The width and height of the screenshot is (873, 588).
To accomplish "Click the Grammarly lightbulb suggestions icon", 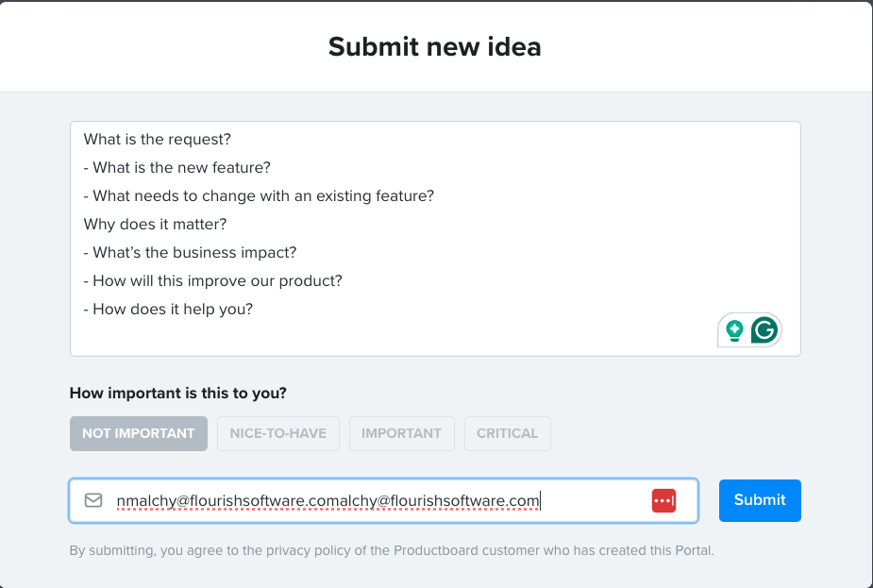I will point(734,330).
